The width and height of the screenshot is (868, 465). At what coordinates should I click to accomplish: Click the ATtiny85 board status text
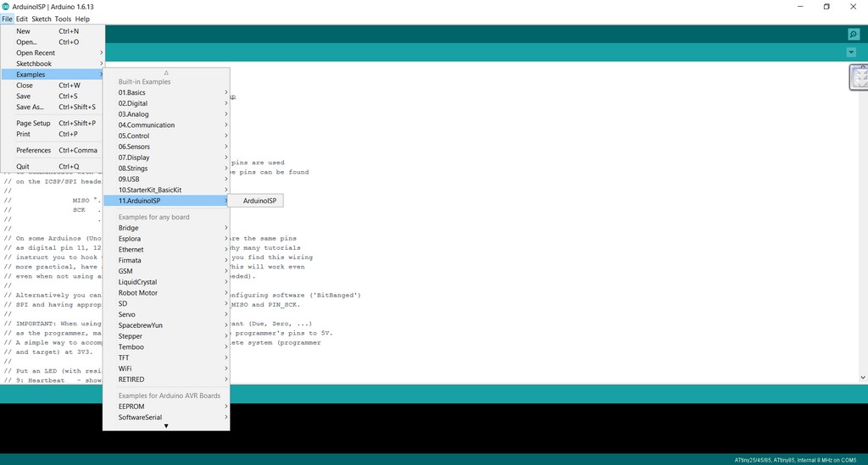click(x=795, y=460)
